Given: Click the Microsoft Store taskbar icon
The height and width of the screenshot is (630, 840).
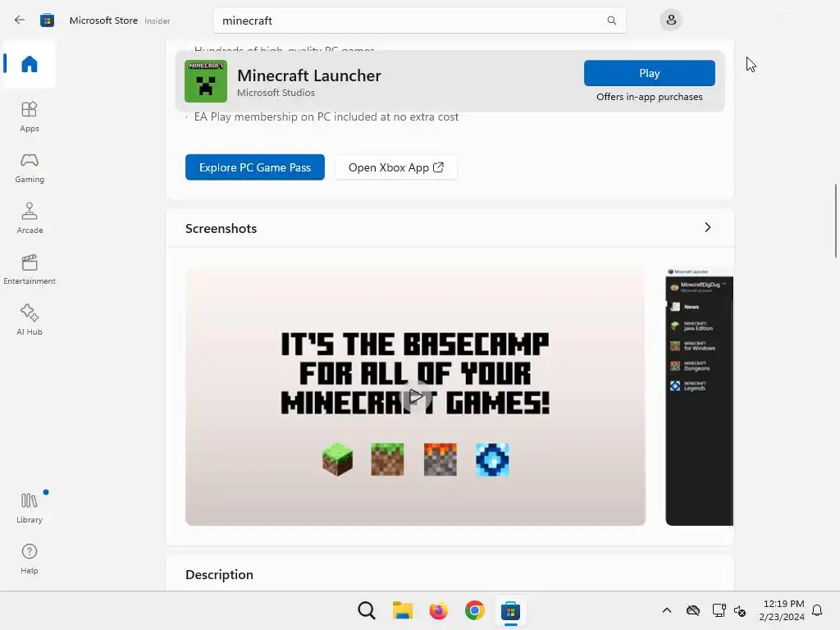Looking at the screenshot, I should click(x=510, y=610).
